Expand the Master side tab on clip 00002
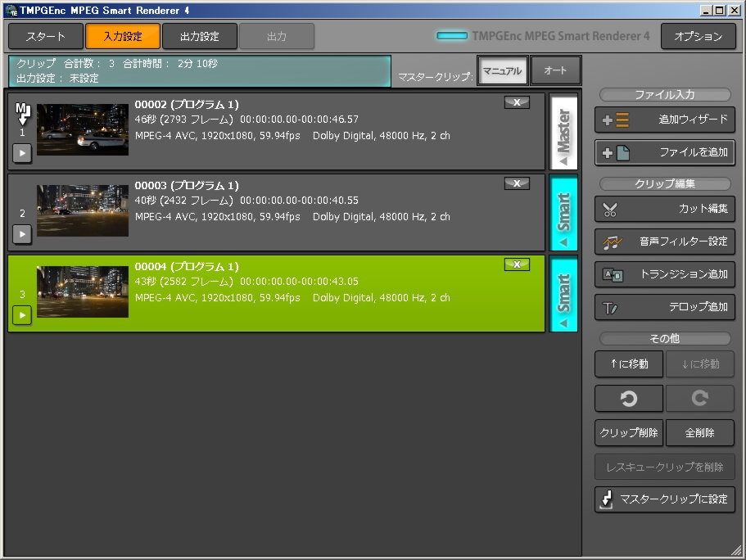The height and width of the screenshot is (560, 746). (x=563, y=131)
